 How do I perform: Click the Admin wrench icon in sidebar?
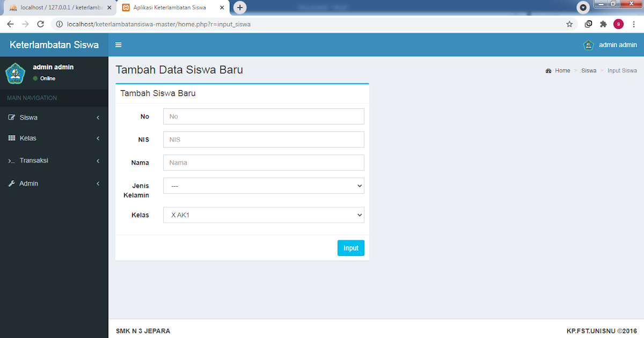point(12,183)
